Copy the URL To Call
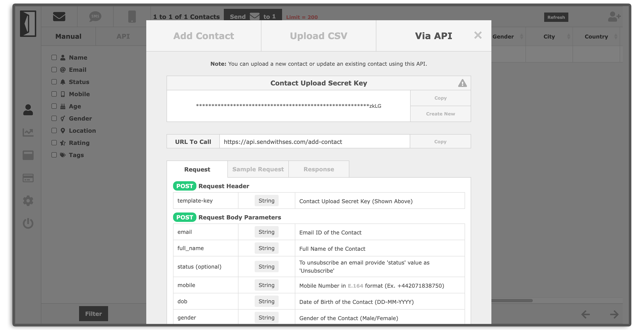The width and height of the screenshot is (644, 330). point(440,142)
